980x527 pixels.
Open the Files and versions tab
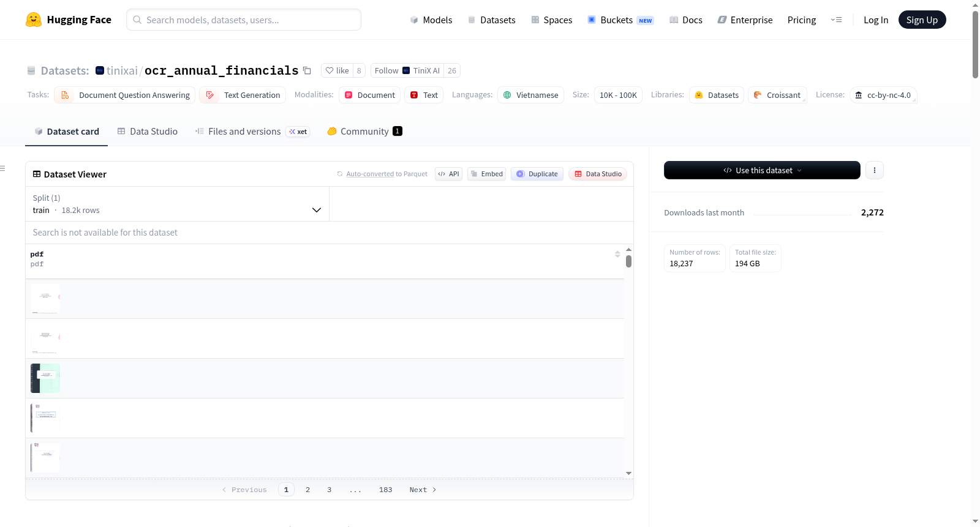[x=252, y=131]
